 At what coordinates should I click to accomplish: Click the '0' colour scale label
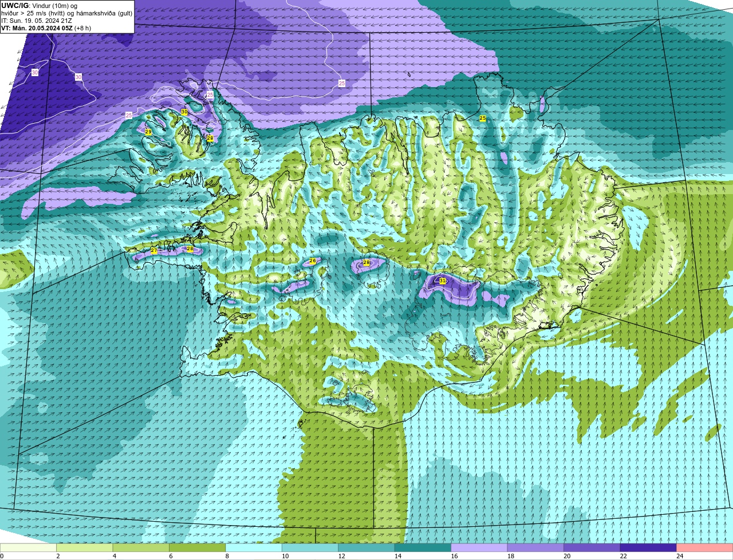point(2,556)
